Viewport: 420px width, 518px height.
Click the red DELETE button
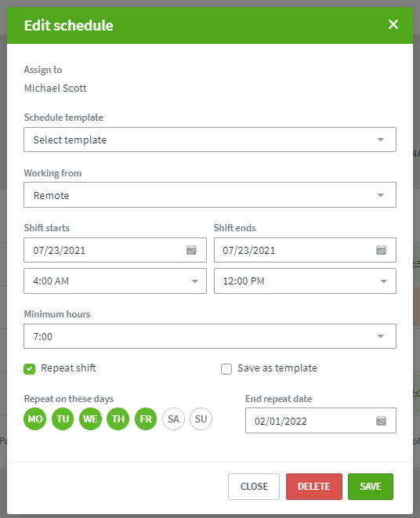pyautogui.click(x=314, y=487)
